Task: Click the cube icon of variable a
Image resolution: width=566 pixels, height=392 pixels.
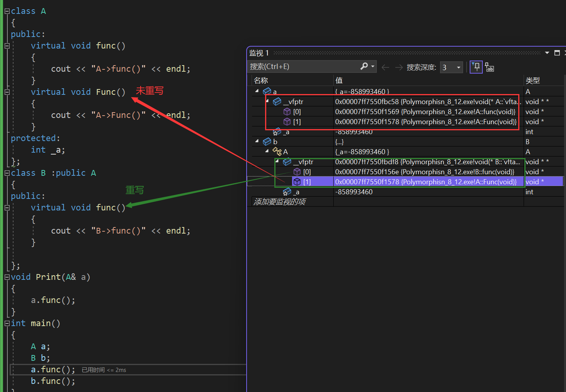Action: 267,91
